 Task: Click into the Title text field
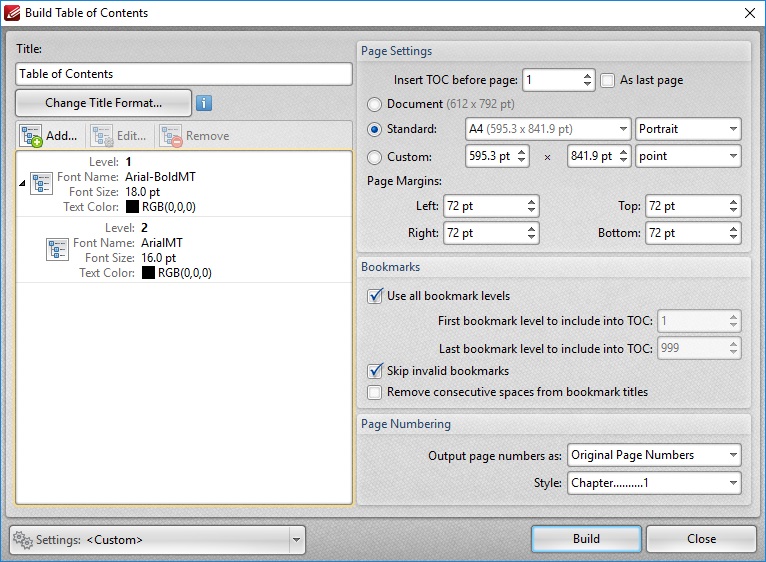[184, 74]
